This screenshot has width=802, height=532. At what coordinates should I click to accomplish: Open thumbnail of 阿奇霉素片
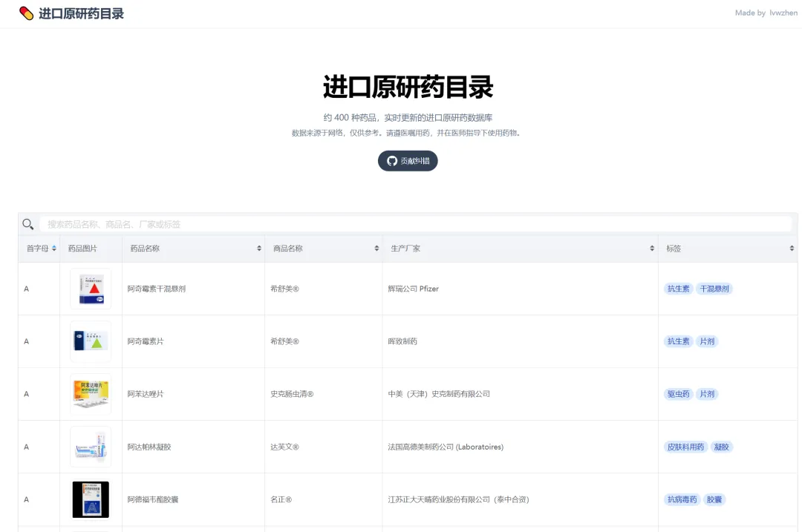coord(91,341)
